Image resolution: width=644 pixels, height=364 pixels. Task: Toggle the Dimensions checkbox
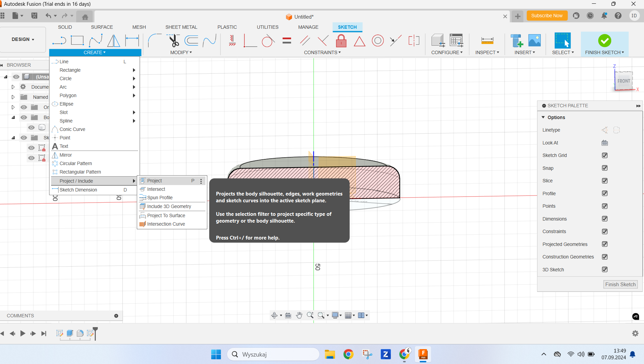pyautogui.click(x=605, y=219)
